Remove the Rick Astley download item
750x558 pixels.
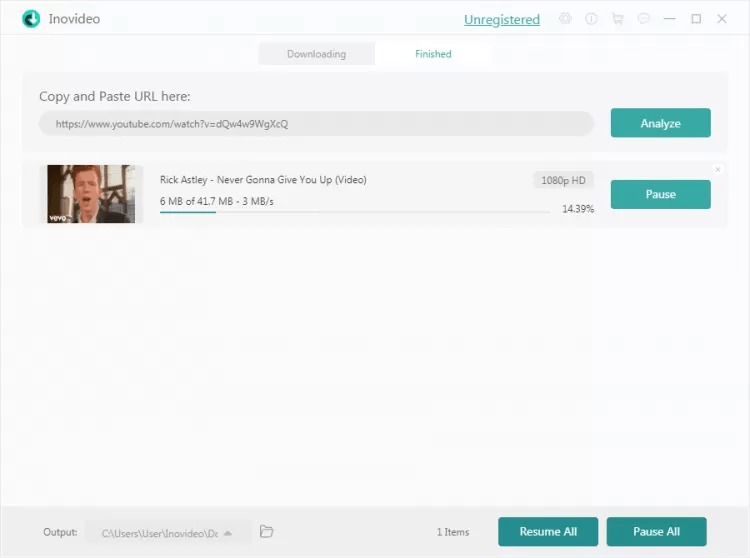717,169
